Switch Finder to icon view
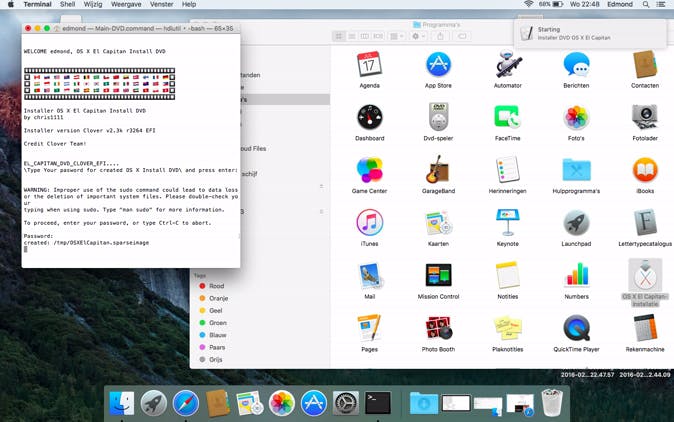The height and width of the screenshot is (422, 674). coord(339,36)
